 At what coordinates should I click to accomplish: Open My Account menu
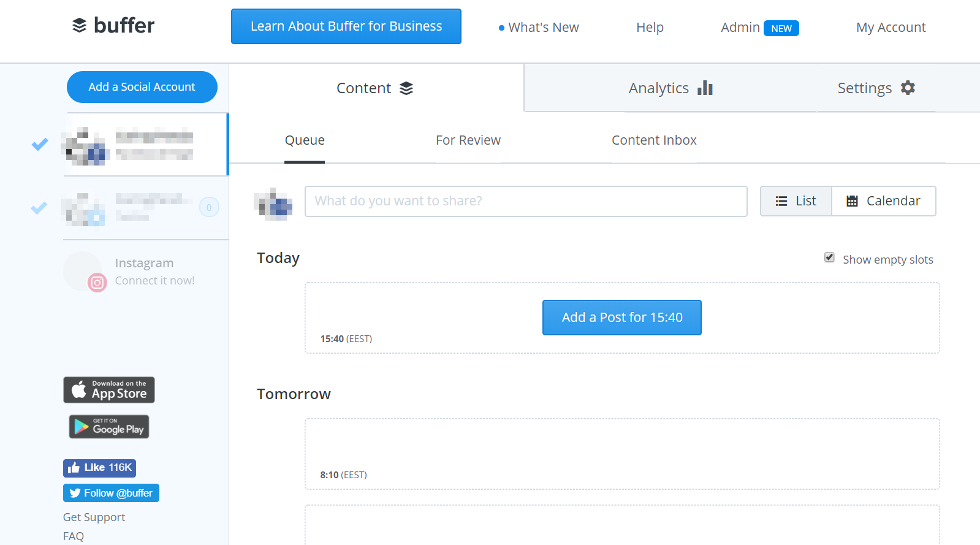(891, 28)
